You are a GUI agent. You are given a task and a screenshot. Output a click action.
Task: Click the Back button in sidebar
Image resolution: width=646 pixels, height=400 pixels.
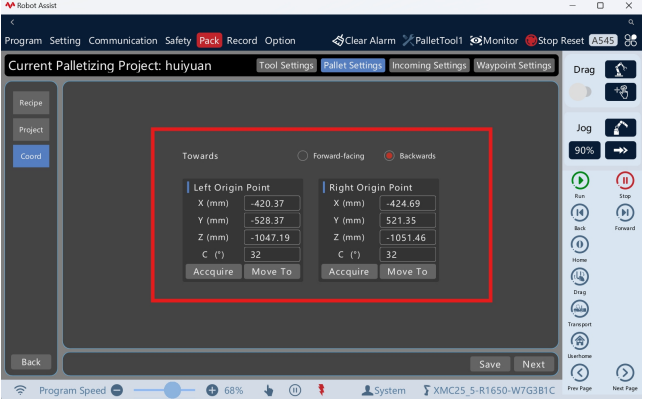click(31, 363)
